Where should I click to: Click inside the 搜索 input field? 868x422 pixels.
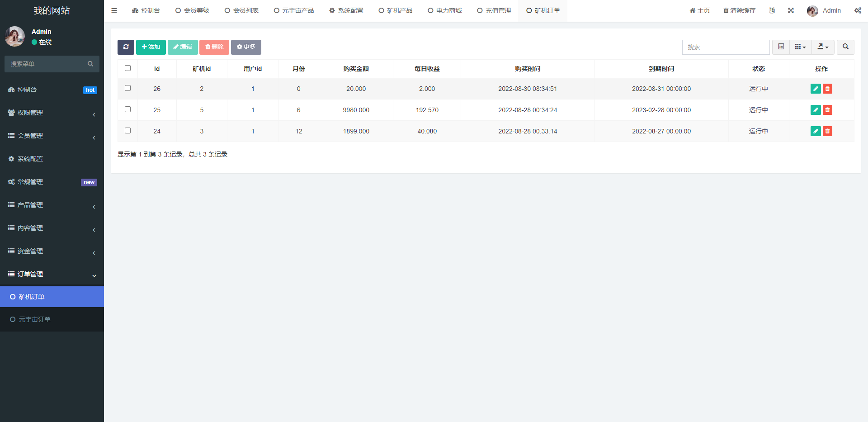coord(726,47)
